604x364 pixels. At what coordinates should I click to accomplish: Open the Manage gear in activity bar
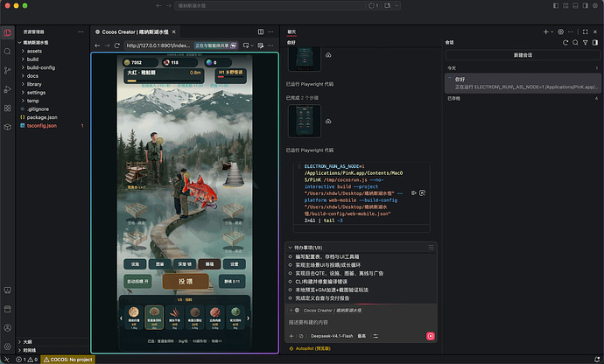point(7,346)
